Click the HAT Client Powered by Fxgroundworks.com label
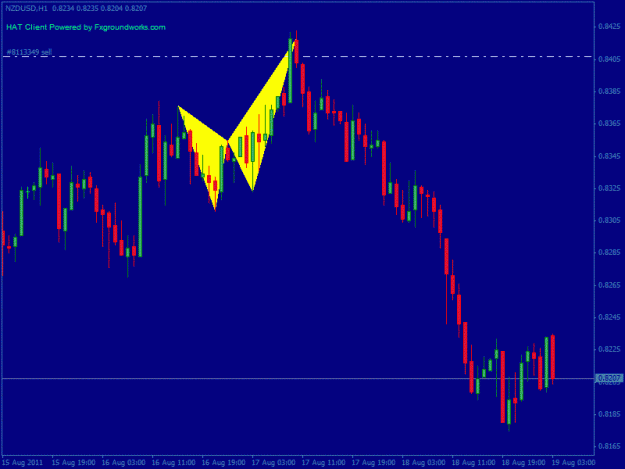The image size is (625, 469). 86,27
